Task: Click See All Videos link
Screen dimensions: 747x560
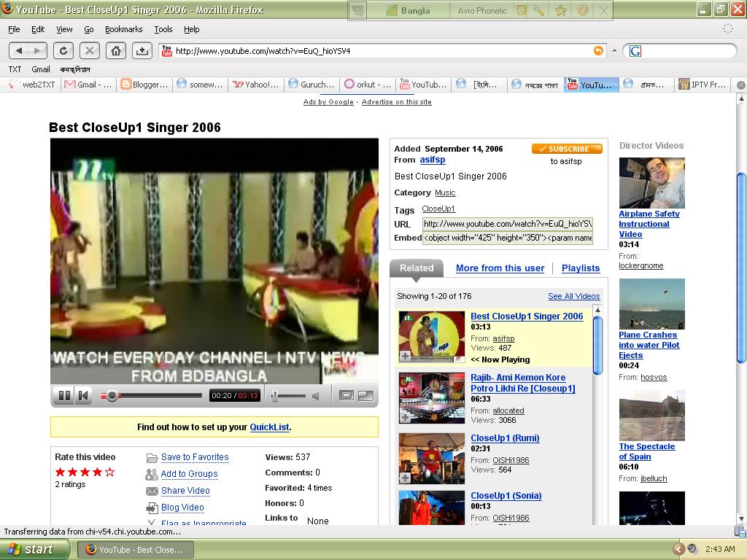Action: (x=573, y=296)
